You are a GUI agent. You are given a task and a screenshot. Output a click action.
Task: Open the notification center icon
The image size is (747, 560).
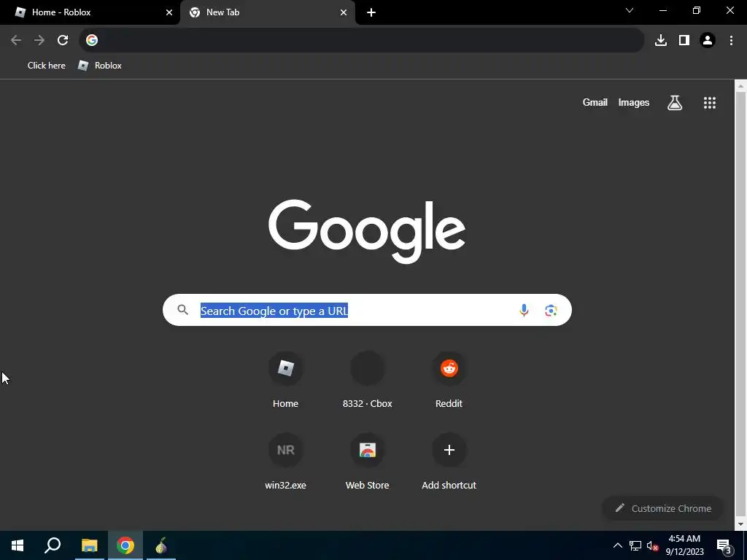pos(724,545)
